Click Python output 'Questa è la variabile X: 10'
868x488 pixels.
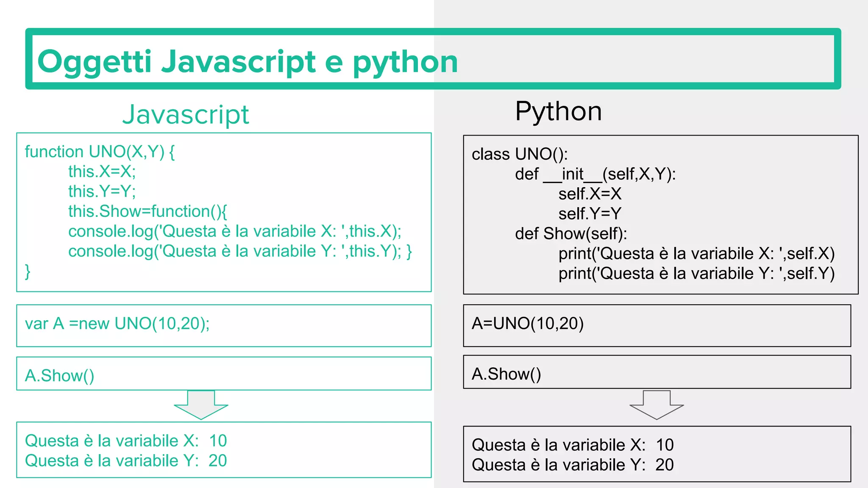point(573,445)
